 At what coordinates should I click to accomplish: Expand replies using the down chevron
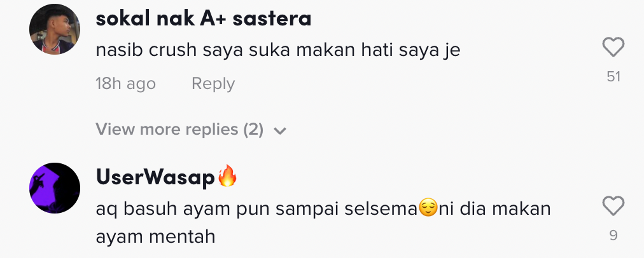pyautogui.click(x=279, y=131)
